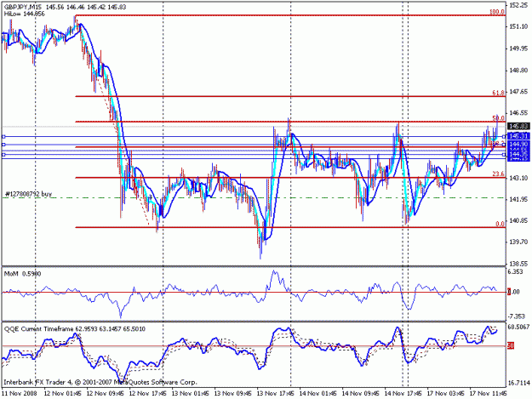Click the 100.0 Fibonacci level label

point(497,12)
